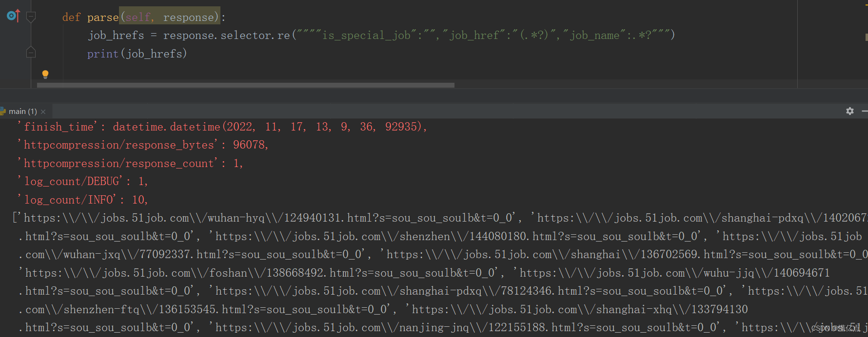Click the yellow lightbulb intention icon
The height and width of the screenshot is (337, 868).
tap(45, 75)
